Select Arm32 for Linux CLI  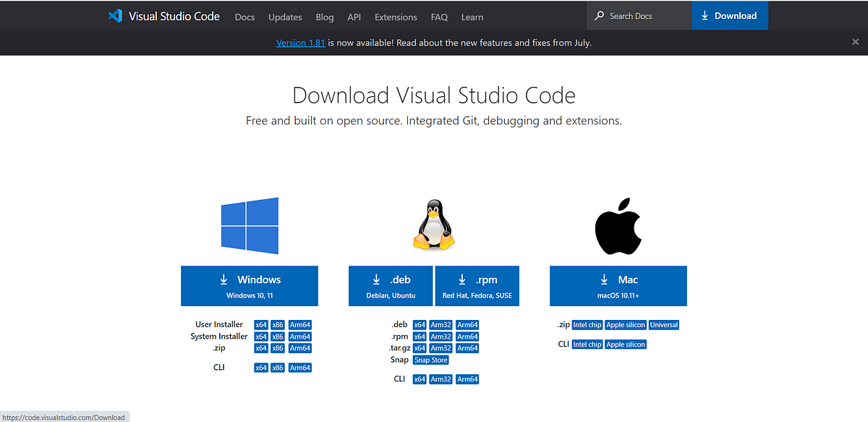pos(441,379)
